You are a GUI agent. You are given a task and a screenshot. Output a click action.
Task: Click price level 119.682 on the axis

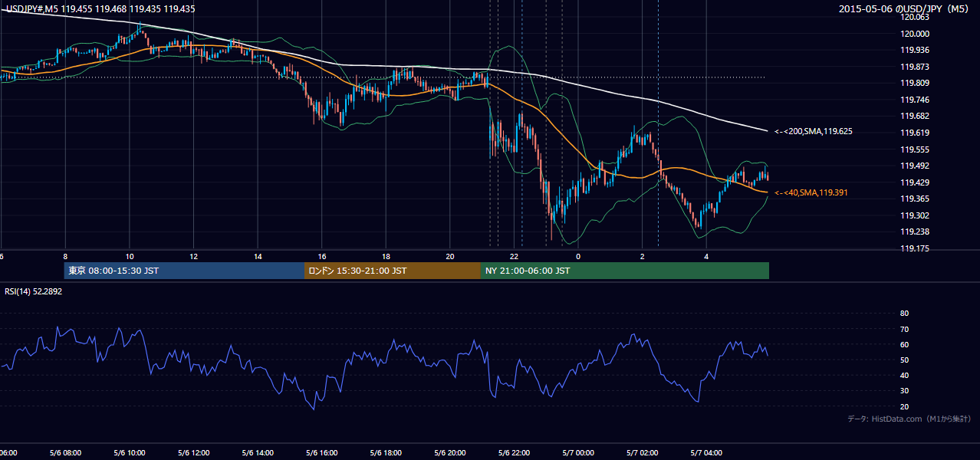(915, 116)
